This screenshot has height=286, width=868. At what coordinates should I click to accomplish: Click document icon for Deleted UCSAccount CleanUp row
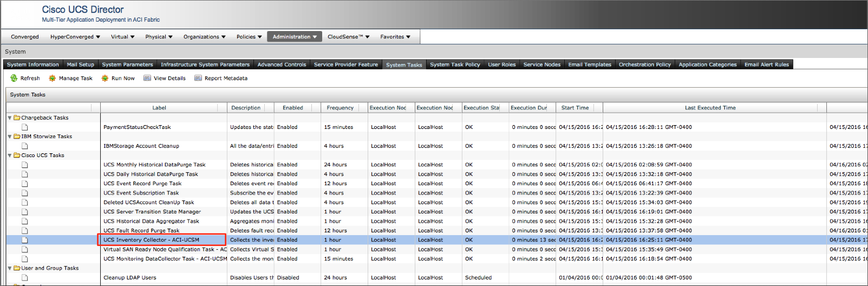tap(25, 202)
